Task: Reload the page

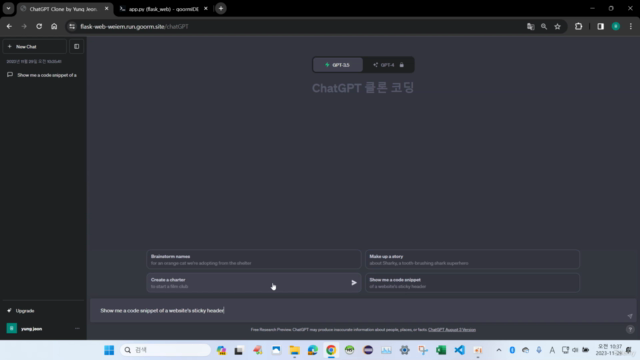Action: tap(39, 27)
